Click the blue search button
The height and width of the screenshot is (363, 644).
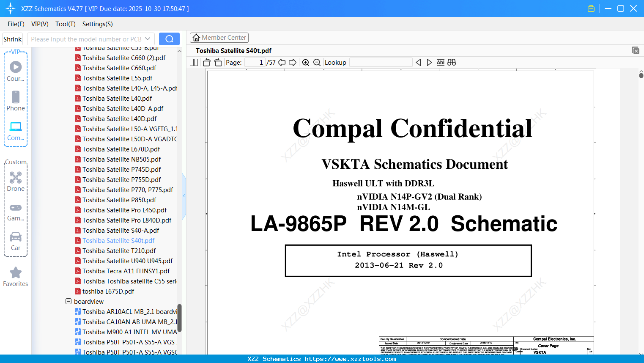pyautogui.click(x=169, y=39)
